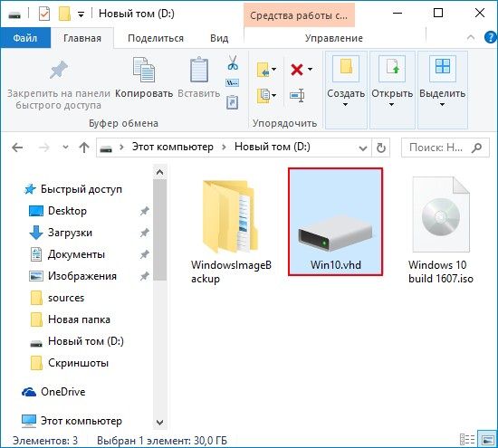
Task: Expand the address bar history dropdown
Action: click(x=363, y=148)
